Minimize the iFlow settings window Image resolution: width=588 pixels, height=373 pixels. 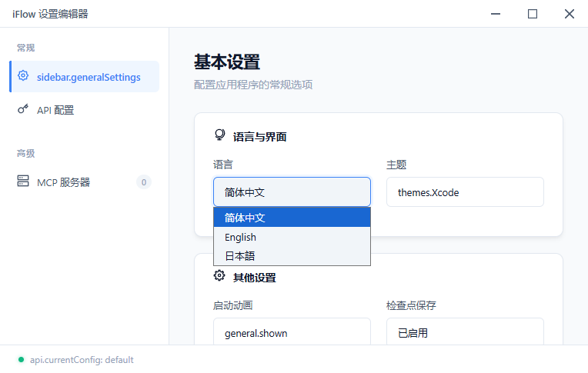pyautogui.click(x=496, y=14)
